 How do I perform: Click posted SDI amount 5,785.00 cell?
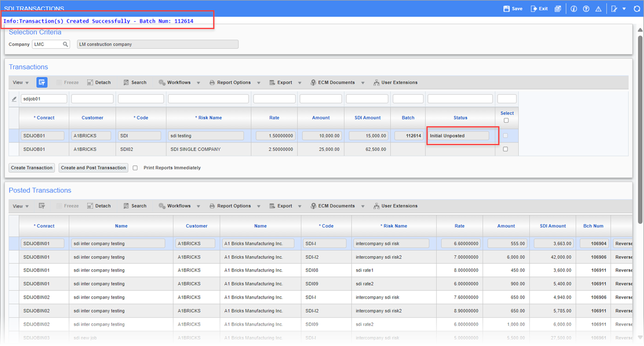[553, 311]
